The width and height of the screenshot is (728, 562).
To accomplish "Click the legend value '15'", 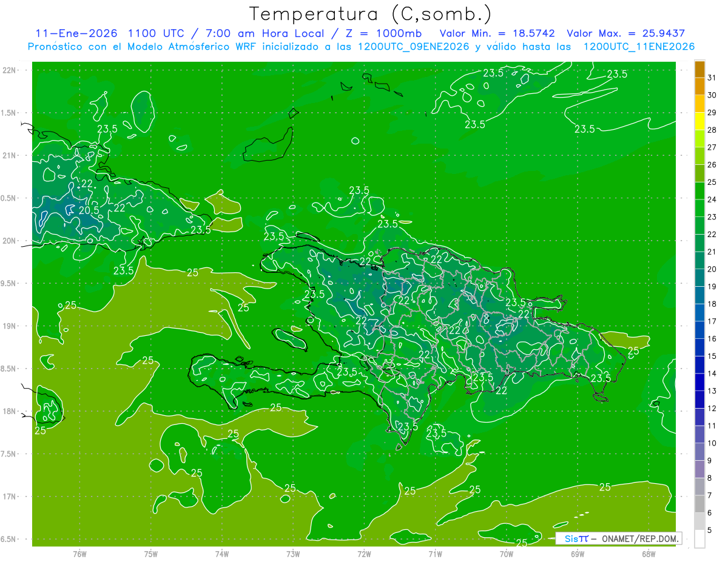I will click(x=713, y=356).
